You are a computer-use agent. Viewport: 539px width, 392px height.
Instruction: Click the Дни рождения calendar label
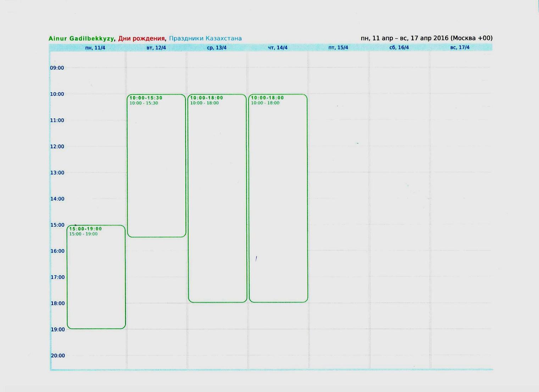pos(141,39)
